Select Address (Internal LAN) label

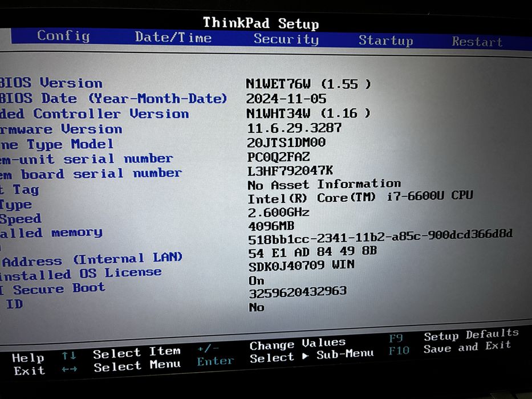92,259
